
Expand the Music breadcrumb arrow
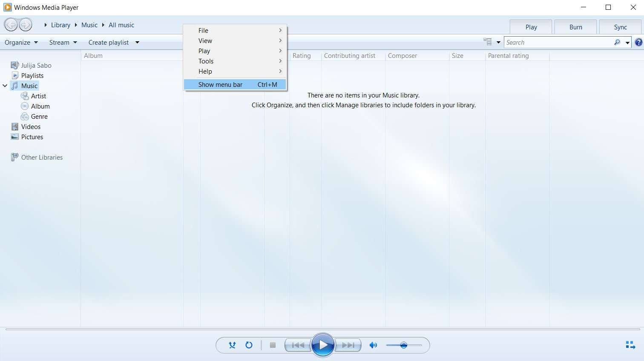pos(76,25)
